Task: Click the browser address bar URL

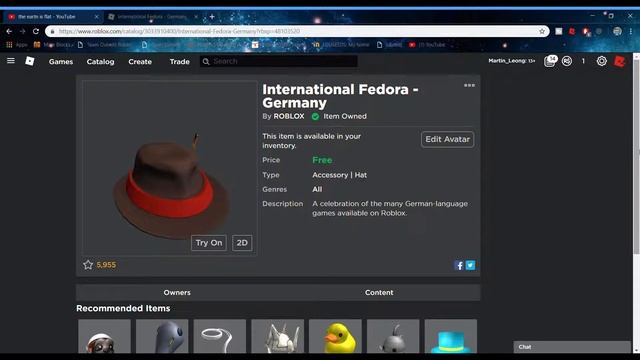Action: [x=180, y=31]
